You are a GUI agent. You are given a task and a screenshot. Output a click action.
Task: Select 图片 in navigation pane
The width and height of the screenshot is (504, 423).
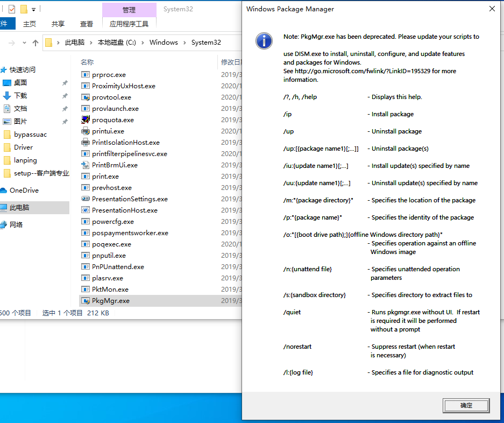pos(20,121)
